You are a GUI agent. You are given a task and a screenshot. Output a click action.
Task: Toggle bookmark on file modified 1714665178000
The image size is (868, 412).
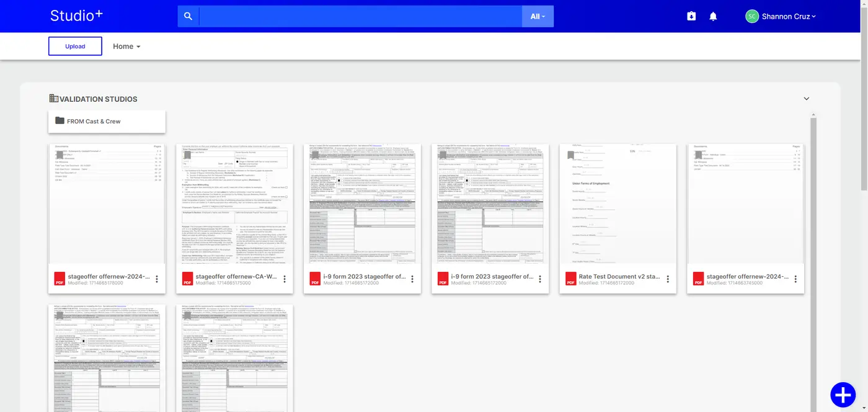[60, 155]
